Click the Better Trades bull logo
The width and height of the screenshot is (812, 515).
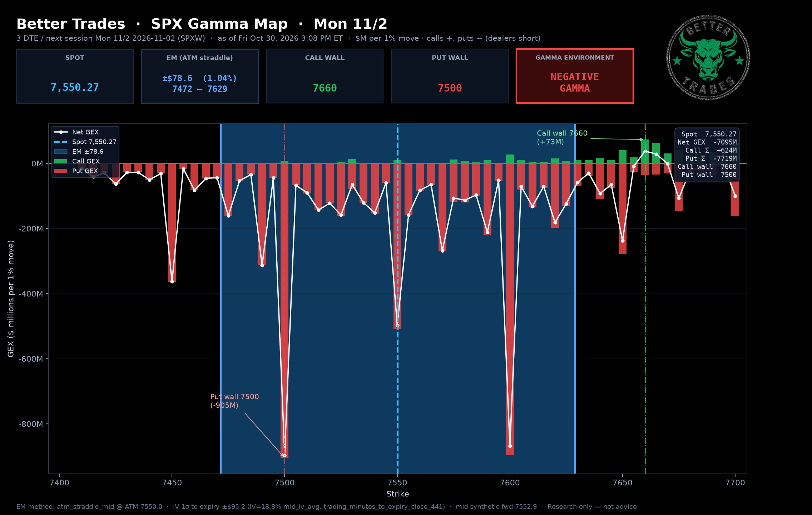tap(708, 58)
